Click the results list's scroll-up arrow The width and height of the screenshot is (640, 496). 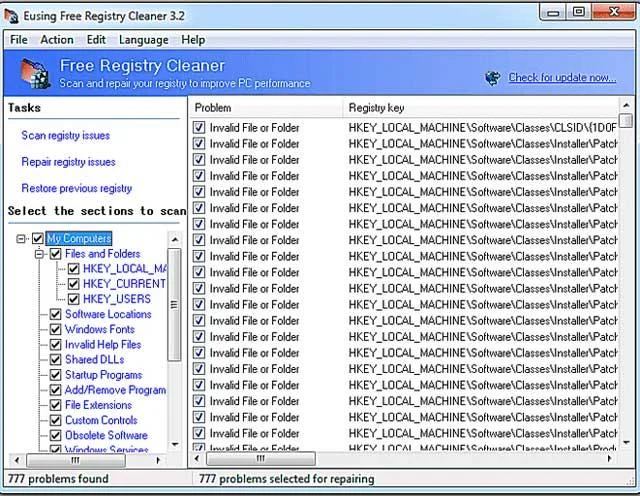tap(626, 106)
